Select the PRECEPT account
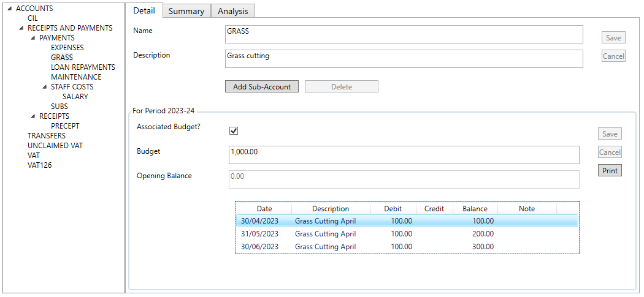This screenshot has width=644, height=297. (x=65, y=126)
